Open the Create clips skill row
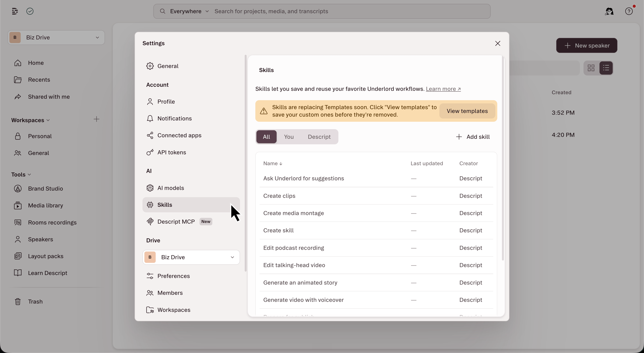The image size is (644, 353). pyautogui.click(x=376, y=196)
